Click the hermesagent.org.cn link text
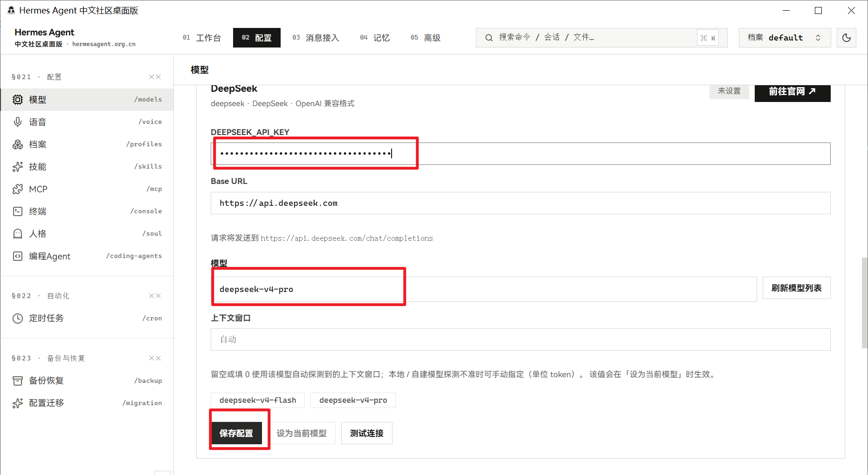Viewport: 868px width, 475px height. 104,44
